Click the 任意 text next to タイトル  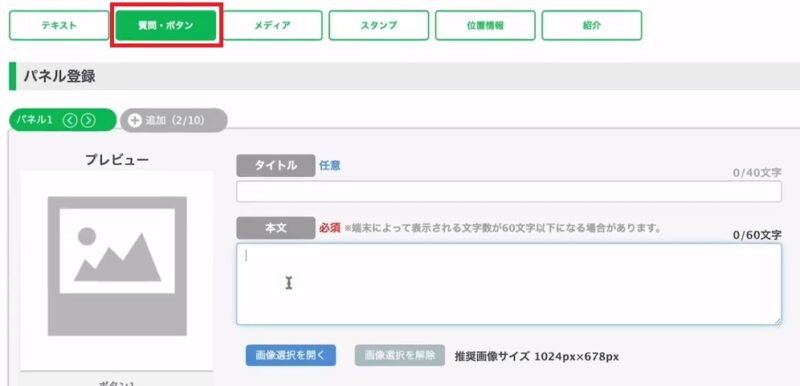point(330,165)
